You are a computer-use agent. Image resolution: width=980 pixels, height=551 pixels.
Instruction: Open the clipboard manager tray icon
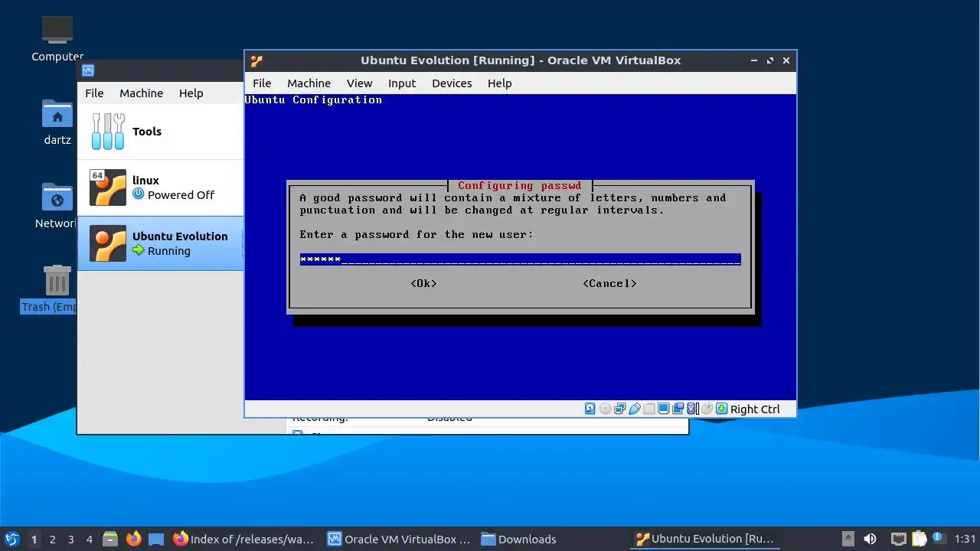[x=920, y=539]
